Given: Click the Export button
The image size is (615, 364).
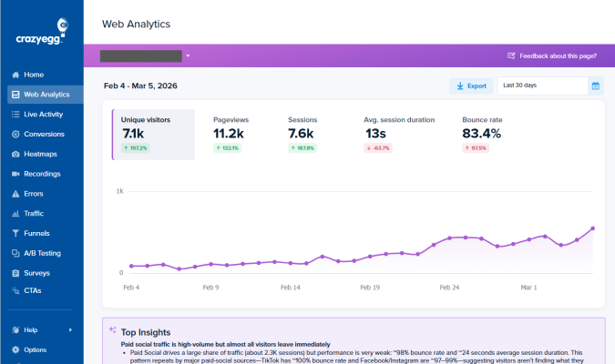Looking at the screenshot, I should 470,86.
